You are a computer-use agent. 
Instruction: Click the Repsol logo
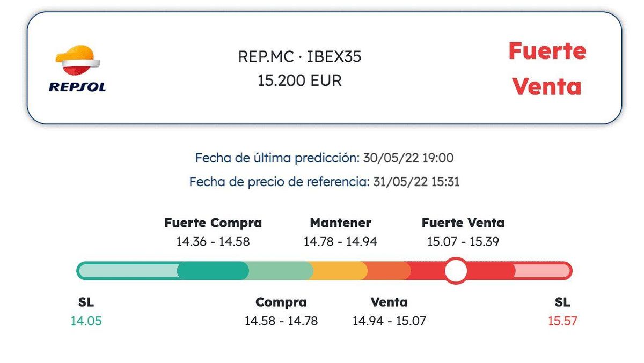(x=77, y=69)
